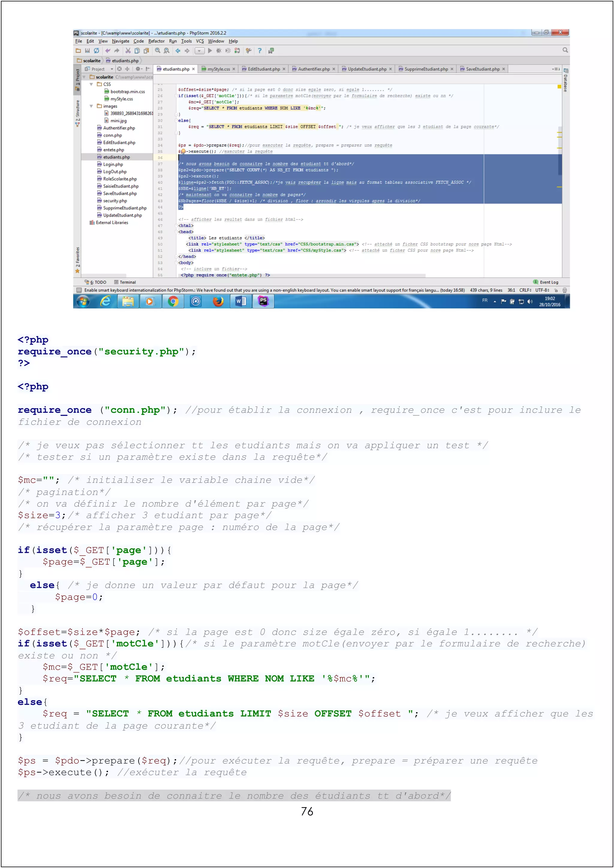Screen dimensions: 614x868
Task: Click the Copy toolbar icon
Action: [x=137, y=51]
